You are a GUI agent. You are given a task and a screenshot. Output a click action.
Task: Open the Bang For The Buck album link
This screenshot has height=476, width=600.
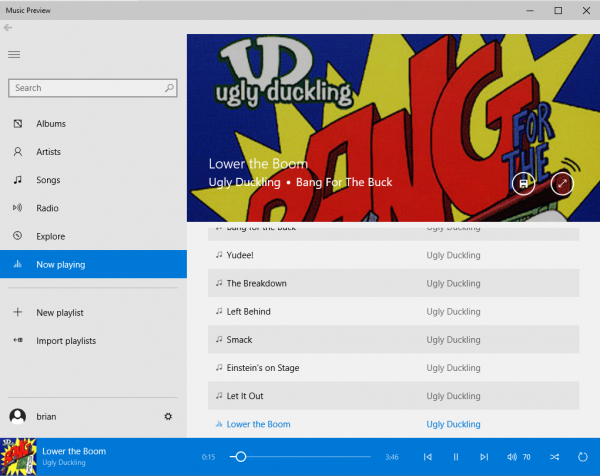(344, 183)
